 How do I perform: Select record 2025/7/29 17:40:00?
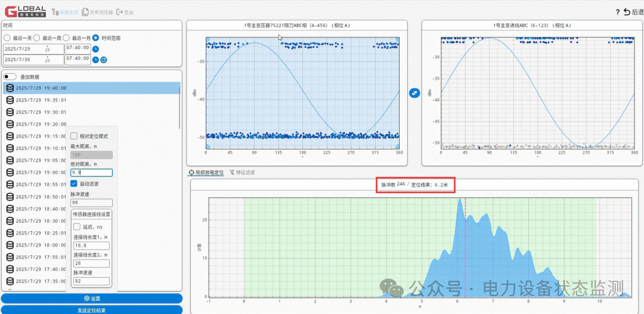click(36, 269)
